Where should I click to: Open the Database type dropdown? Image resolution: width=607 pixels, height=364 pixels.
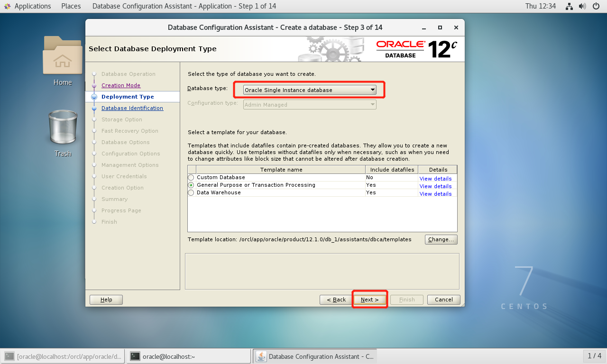tap(310, 90)
